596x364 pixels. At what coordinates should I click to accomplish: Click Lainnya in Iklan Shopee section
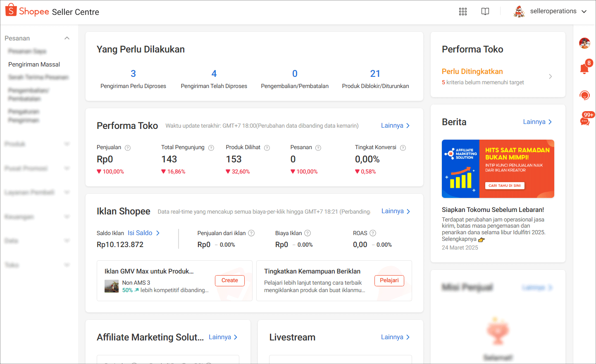tap(396, 211)
